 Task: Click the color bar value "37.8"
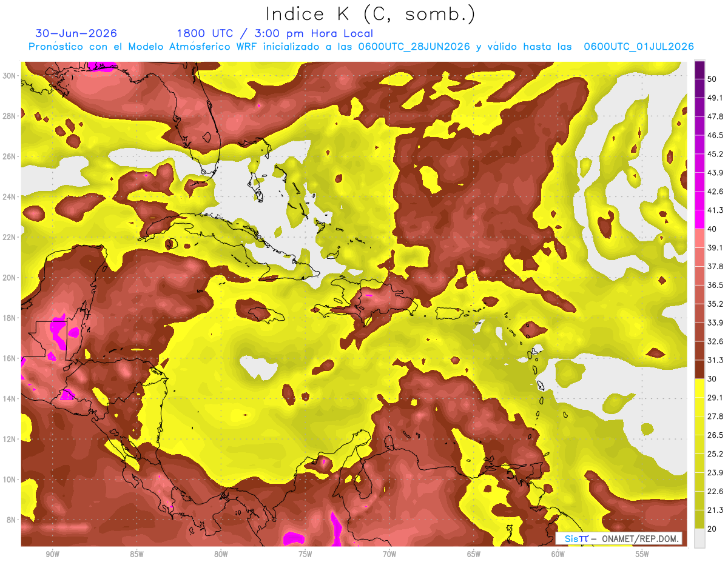pyautogui.click(x=715, y=266)
